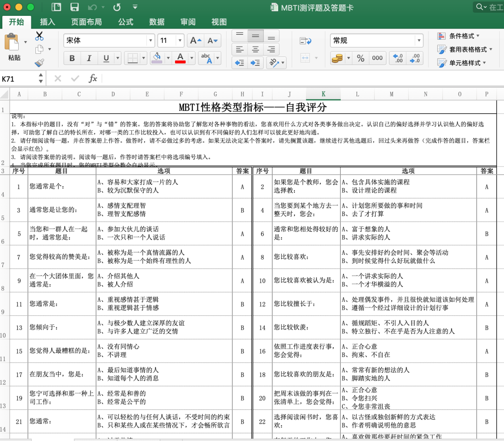This screenshot has width=504, height=441.
Task: Toggle italic formatting
Action: [89, 58]
